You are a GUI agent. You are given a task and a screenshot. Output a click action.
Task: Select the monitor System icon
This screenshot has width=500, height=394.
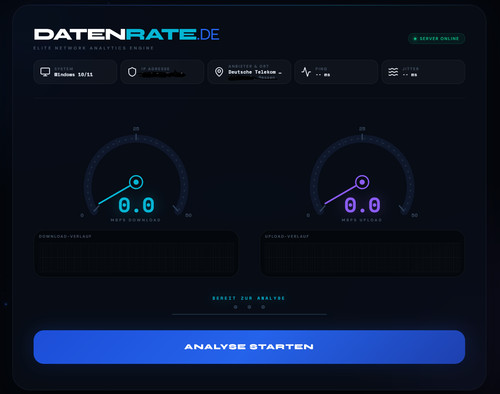(45, 72)
